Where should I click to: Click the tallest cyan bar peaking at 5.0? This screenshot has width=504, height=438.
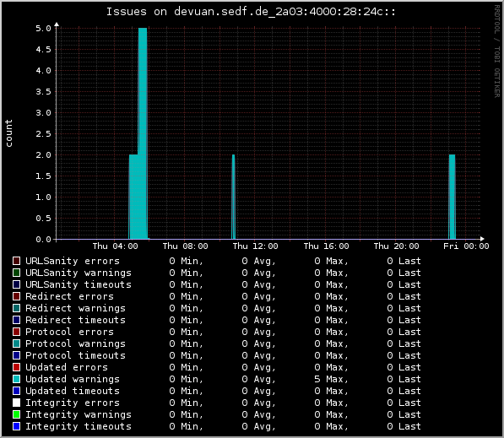coord(143,133)
